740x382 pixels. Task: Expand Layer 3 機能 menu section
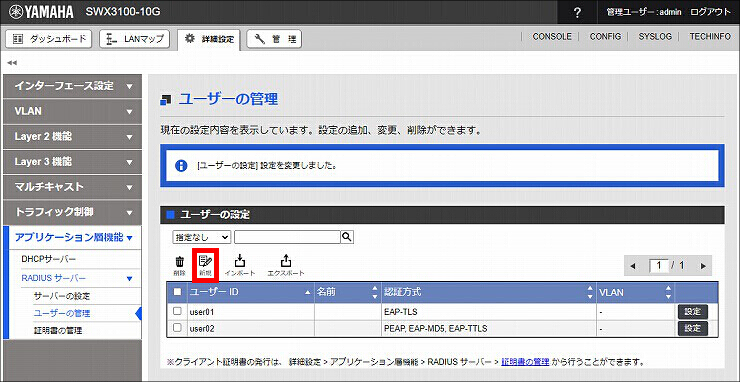[x=72, y=162]
